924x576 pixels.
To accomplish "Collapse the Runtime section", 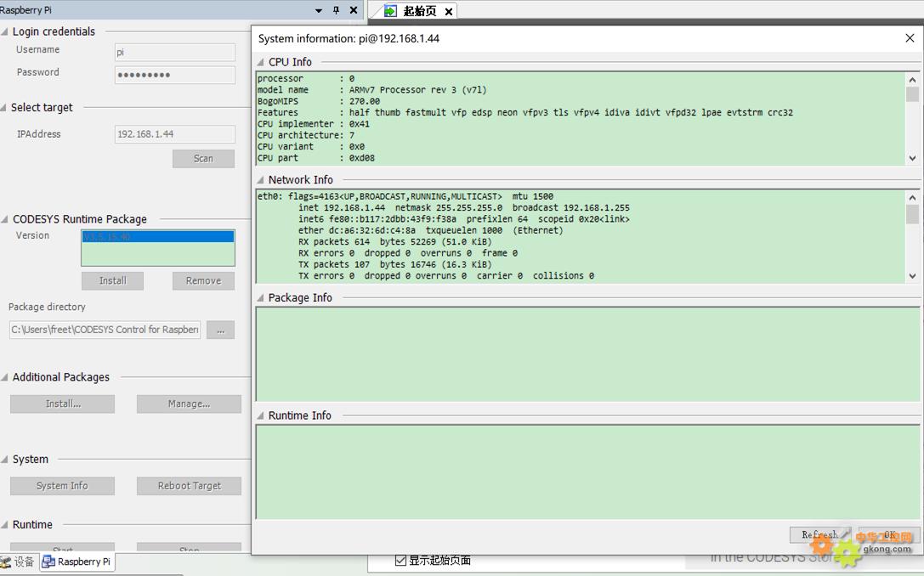I will point(5,525).
